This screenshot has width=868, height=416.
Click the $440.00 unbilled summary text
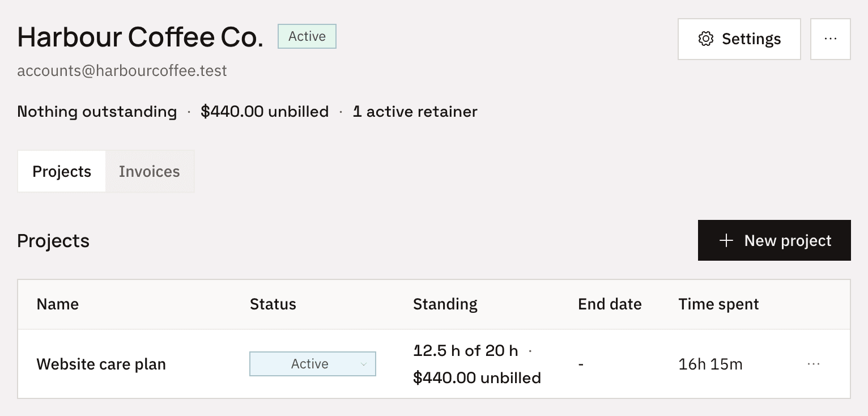coord(265,112)
